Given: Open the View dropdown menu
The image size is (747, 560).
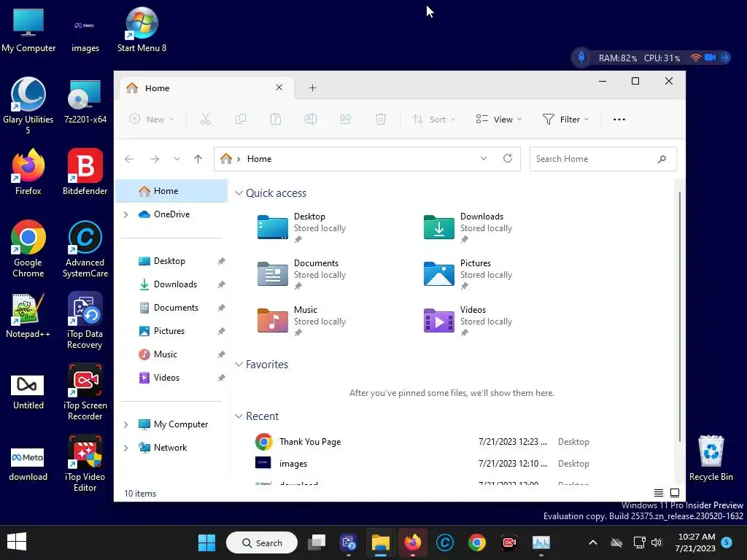Looking at the screenshot, I should tap(499, 119).
